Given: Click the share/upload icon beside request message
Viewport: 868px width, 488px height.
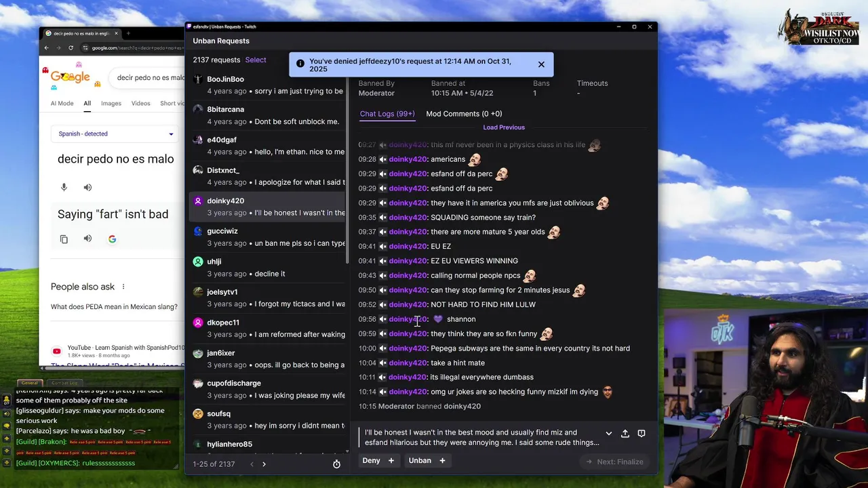Looking at the screenshot, I should coord(625,434).
